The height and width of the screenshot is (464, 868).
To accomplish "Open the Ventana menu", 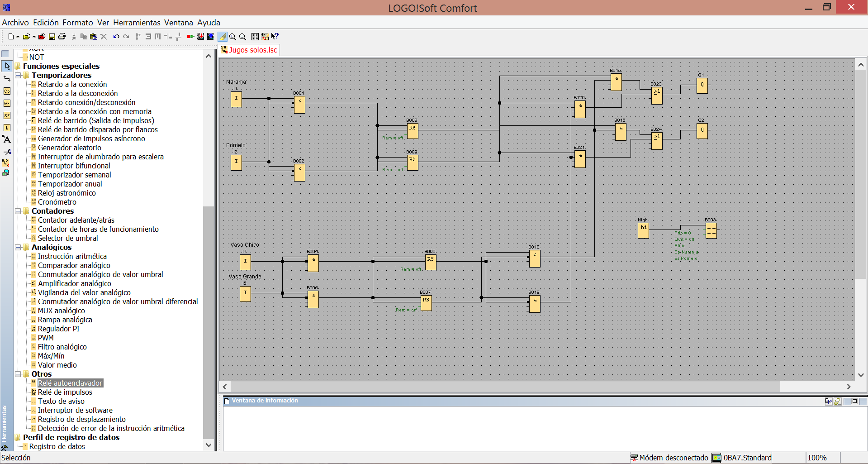I will (179, 23).
